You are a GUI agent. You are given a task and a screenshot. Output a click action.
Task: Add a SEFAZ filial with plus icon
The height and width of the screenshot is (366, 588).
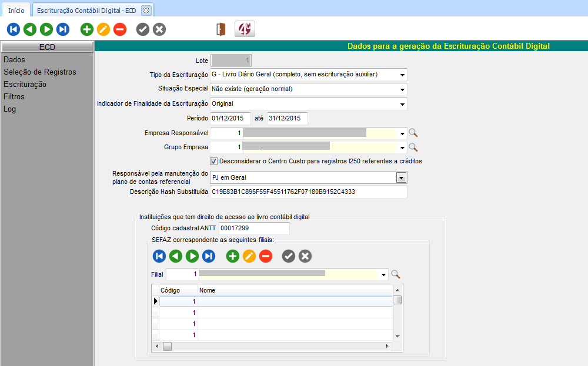[x=233, y=256]
